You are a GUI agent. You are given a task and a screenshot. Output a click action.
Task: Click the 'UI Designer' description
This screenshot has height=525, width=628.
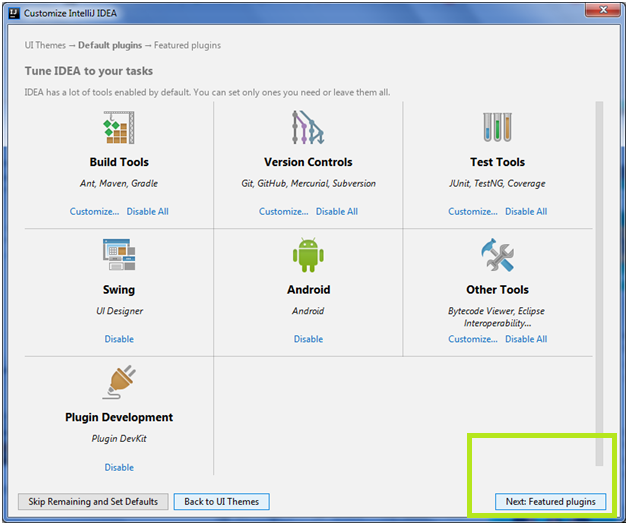119,311
